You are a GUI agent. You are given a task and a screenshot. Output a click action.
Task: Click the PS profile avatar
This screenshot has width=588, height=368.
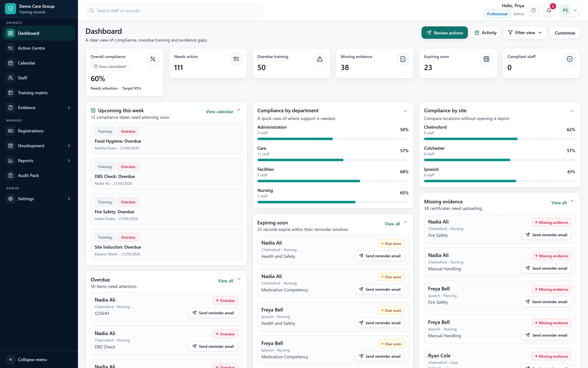click(x=565, y=10)
